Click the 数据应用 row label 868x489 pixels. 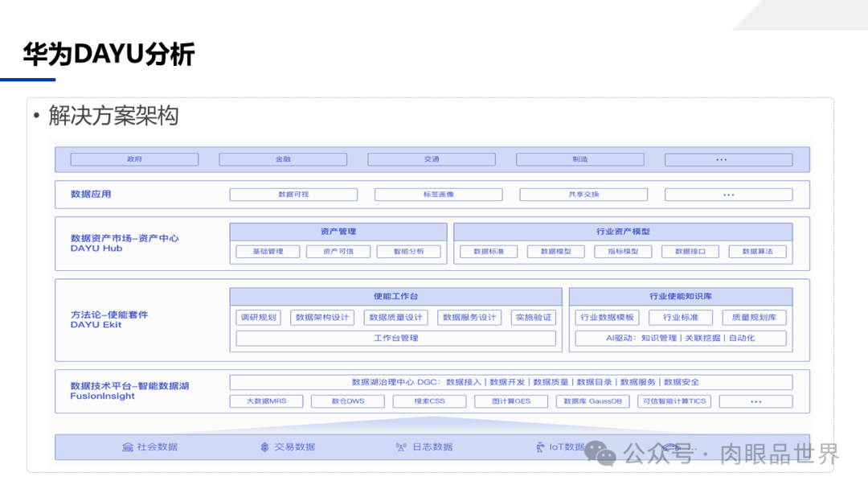pyautogui.click(x=91, y=195)
